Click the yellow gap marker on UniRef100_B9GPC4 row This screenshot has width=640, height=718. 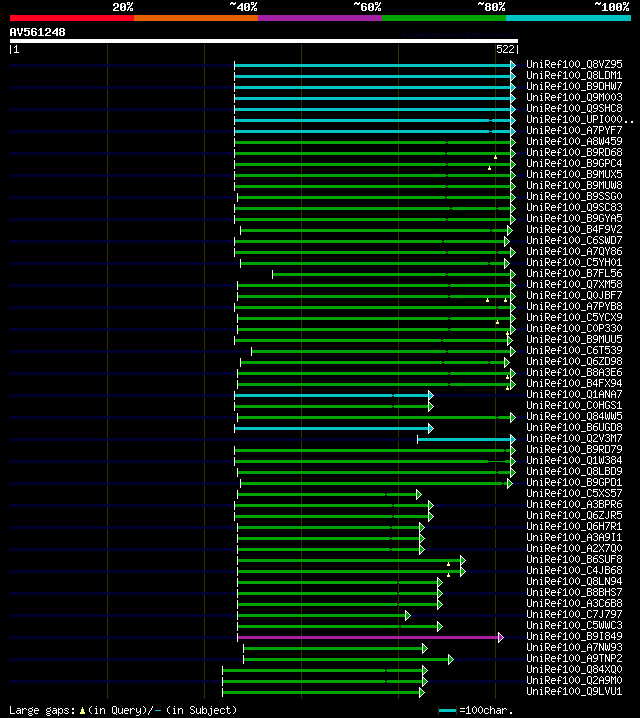click(489, 168)
